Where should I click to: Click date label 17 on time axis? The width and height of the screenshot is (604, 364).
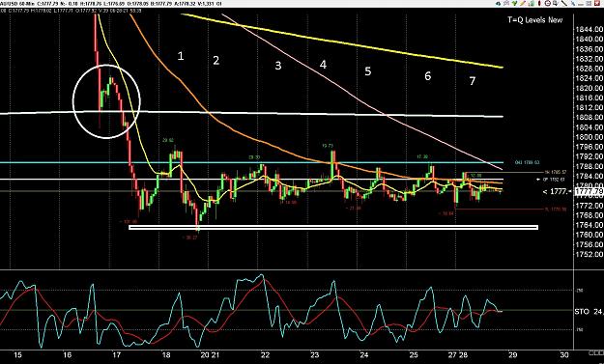(117, 354)
